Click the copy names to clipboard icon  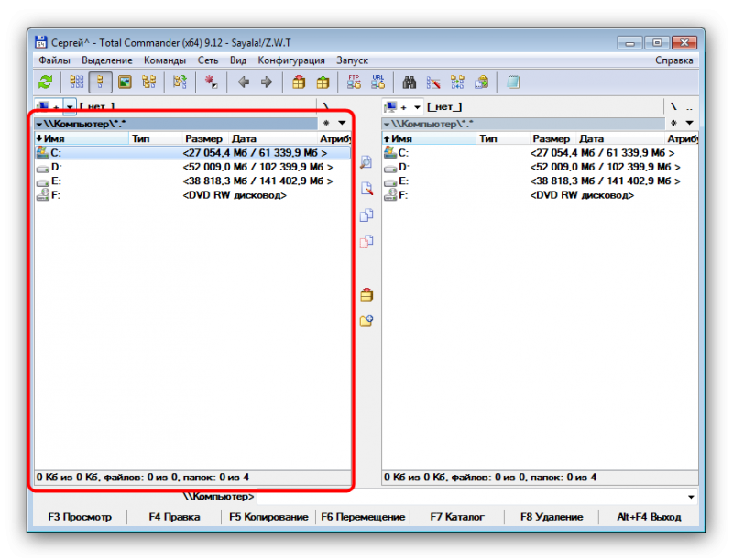pyautogui.click(x=482, y=82)
